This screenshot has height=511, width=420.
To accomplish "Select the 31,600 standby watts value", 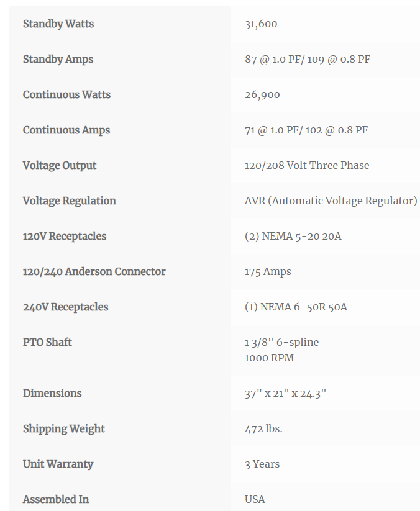I will (261, 24).
